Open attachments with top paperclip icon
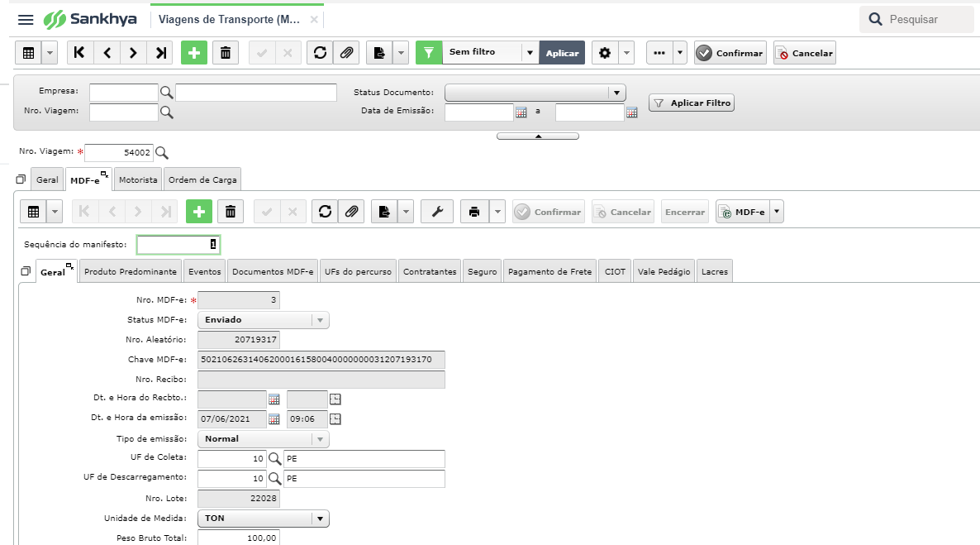 point(346,53)
